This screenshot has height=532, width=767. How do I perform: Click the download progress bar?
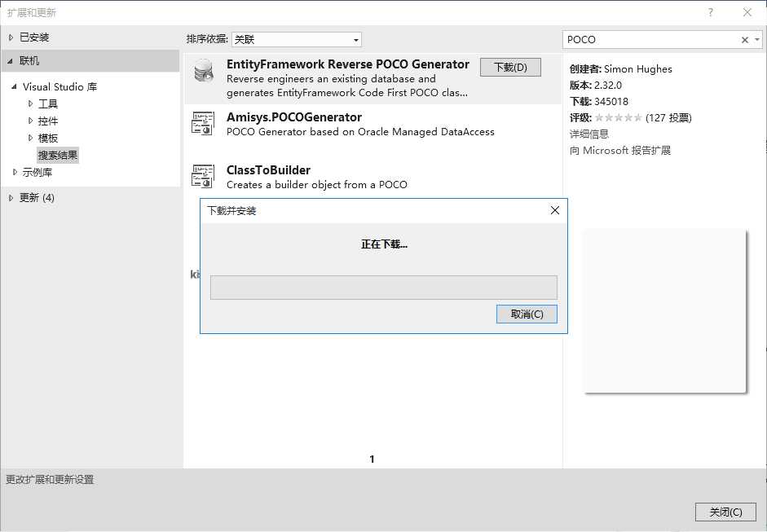point(383,288)
